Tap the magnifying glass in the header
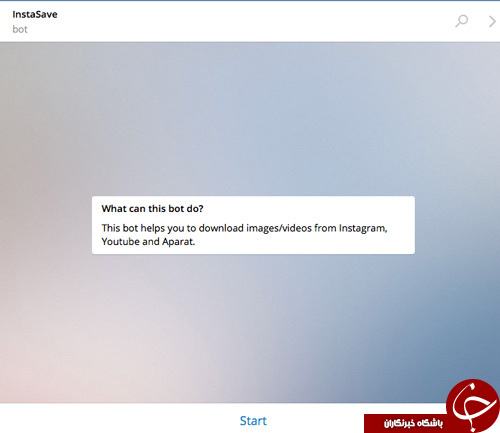 [462, 21]
